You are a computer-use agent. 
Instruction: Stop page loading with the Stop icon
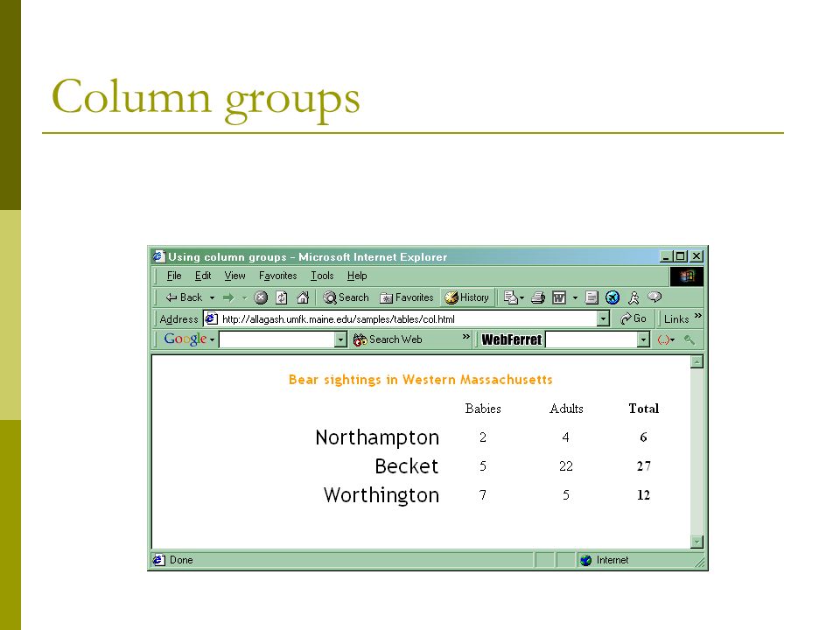coord(261,297)
